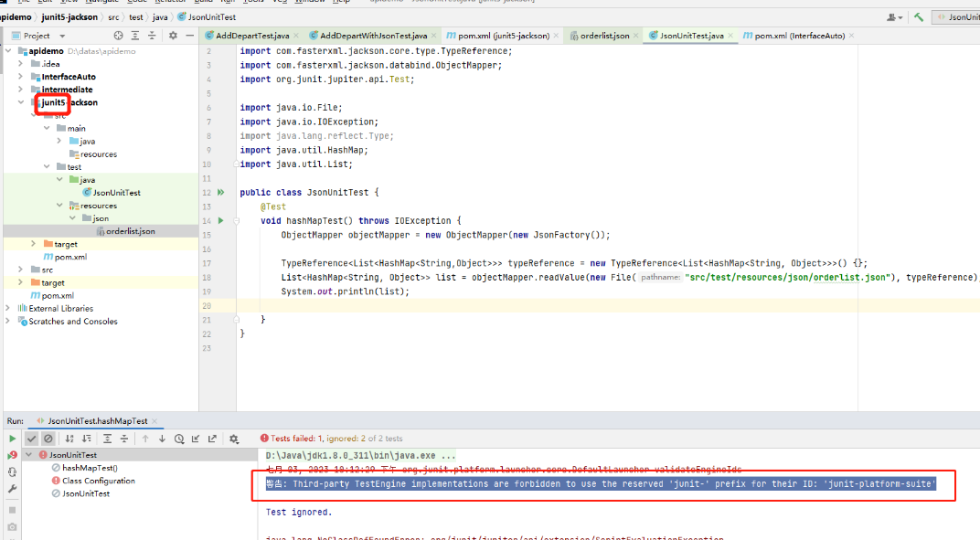The image size is (980, 540).
Task: Select Class Configuration test result
Action: tap(98, 481)
